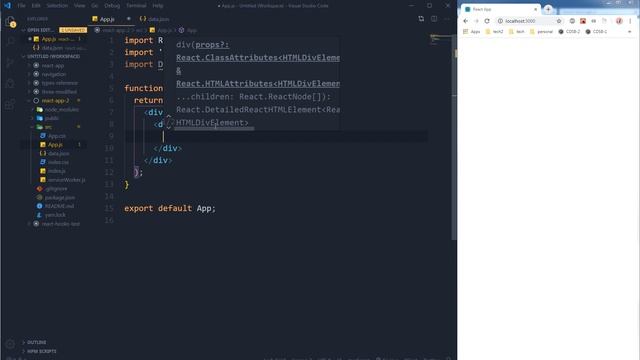Open the personal bookmark folder
Image resolution: width=640 pixels, height=360 pixels.
coord(541,31)
